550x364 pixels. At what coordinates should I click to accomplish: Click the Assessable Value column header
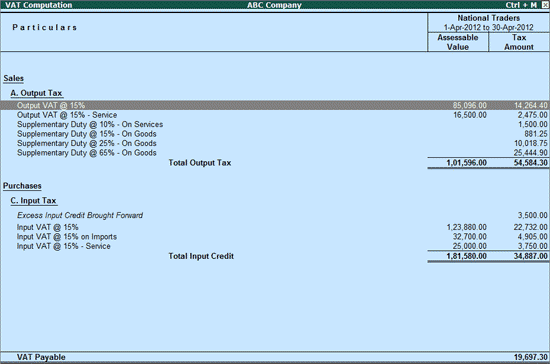pos(458,42)
